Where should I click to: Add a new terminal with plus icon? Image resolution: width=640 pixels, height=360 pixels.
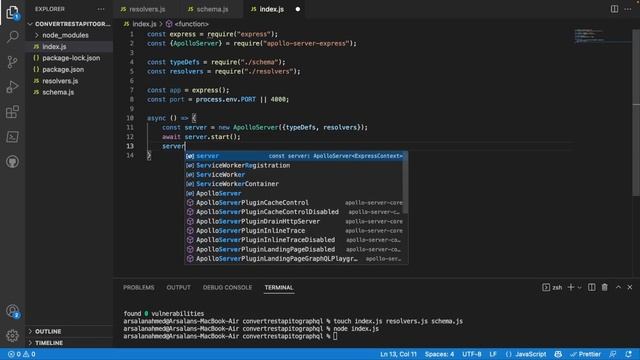[x=571, y=287]
